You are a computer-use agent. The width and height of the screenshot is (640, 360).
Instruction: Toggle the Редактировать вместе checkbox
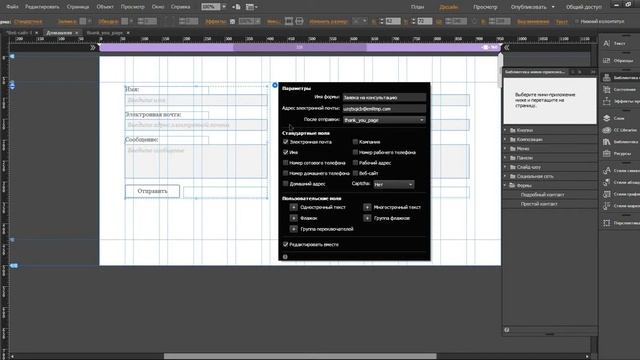[285, 244]
